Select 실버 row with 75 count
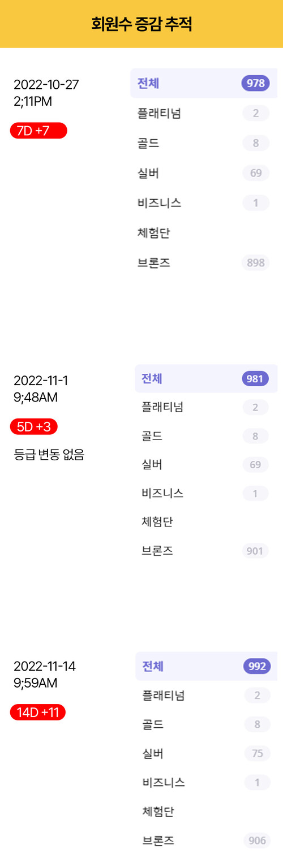Screen dimensions: 283x868 [206, 753]
